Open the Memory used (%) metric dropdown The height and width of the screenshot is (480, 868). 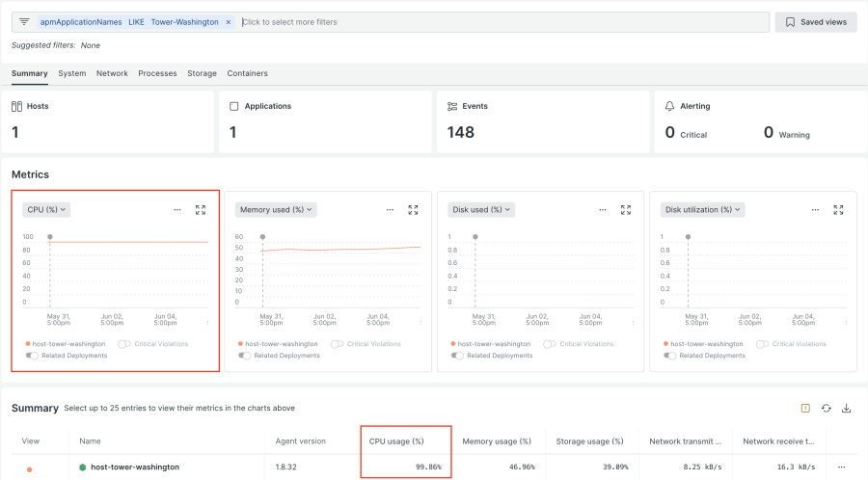[x=276, y=209]
